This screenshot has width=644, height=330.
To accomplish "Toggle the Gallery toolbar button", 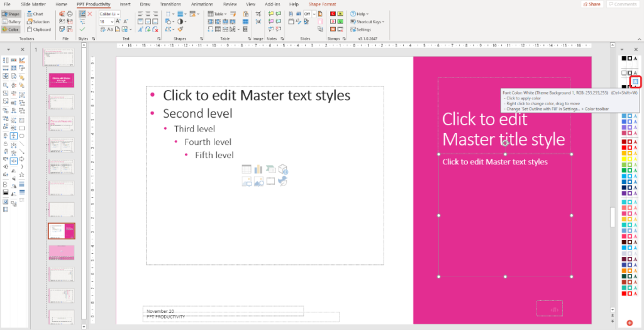I will click(x=11, y=21).
